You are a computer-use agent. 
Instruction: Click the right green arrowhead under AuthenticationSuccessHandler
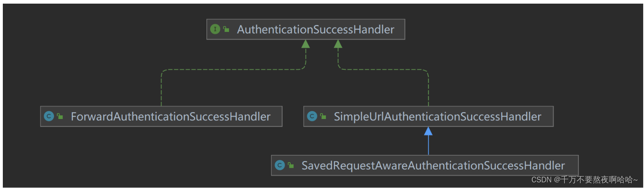[x=338, y=44]
